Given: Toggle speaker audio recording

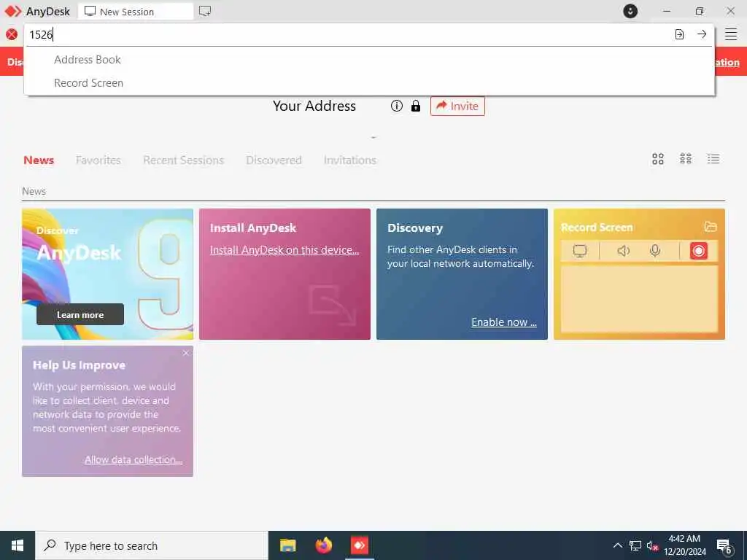Looking at the screenshot, I should click(x=624, y=251).
